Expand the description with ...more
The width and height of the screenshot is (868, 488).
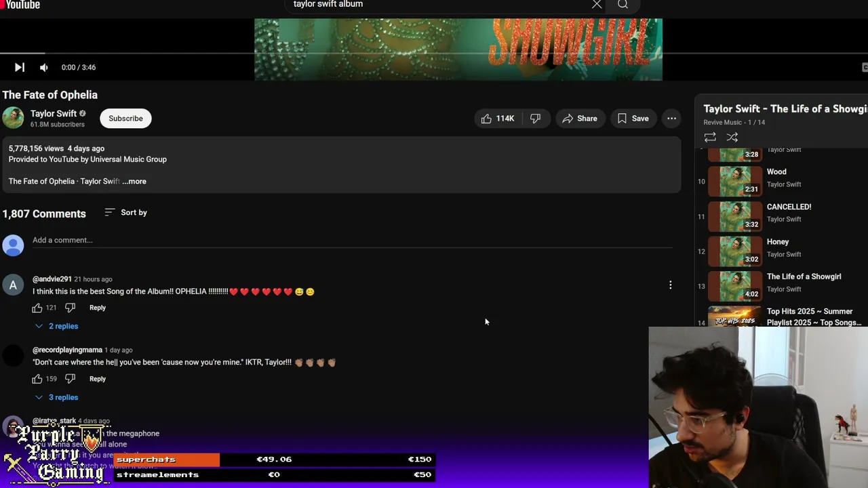coord(134,181)
